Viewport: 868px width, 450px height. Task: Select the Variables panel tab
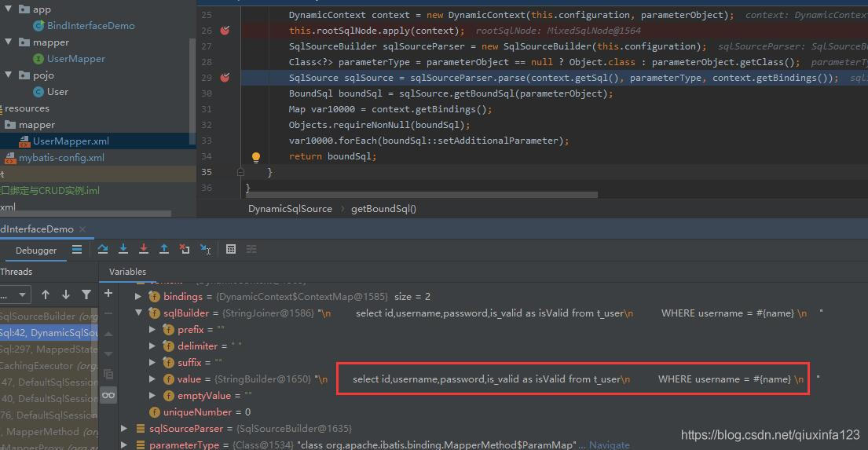click(127, 272)
